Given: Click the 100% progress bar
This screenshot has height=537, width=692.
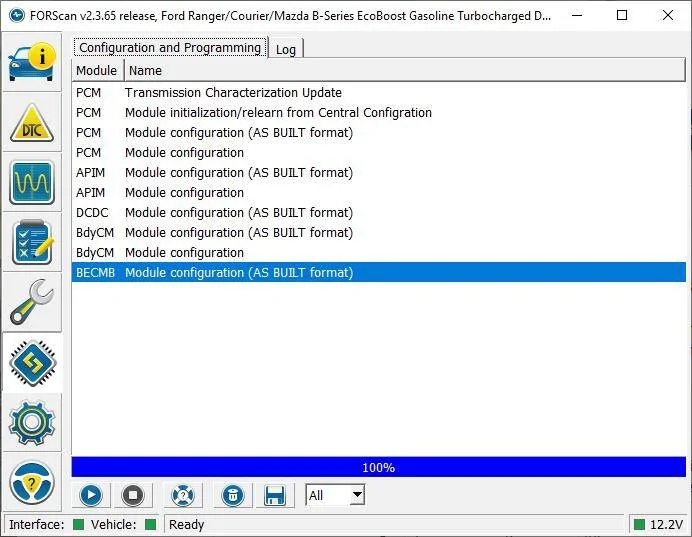Looking at the screenshot, I should [x=379, y=467].
